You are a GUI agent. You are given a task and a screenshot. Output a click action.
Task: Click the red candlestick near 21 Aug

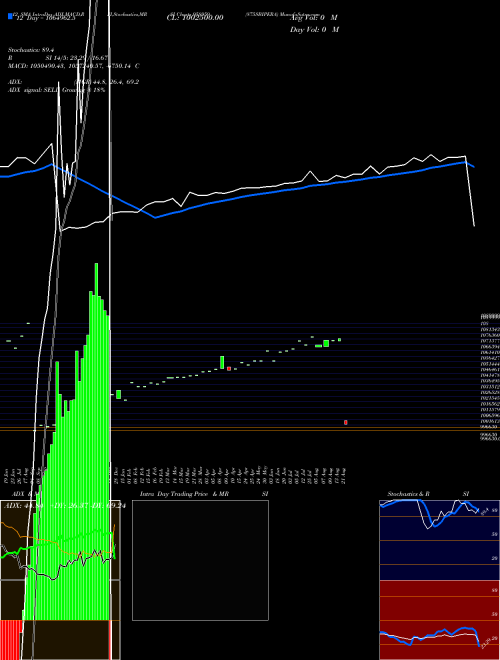346,422
